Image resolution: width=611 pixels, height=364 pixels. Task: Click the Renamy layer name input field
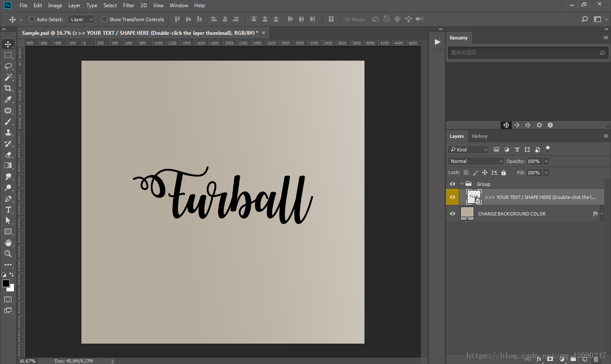(528, 53)
